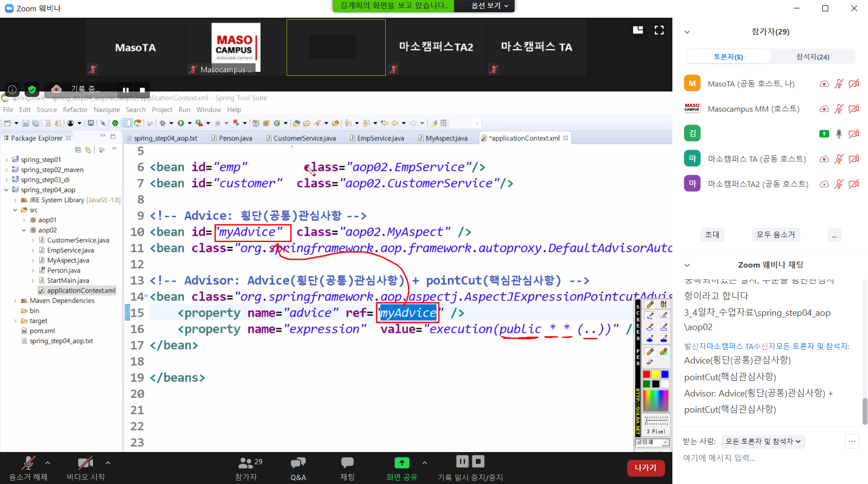Click the red Leave button
This screenshot has height=484, width=868.
pyautogui.click(x=645, y=468)
